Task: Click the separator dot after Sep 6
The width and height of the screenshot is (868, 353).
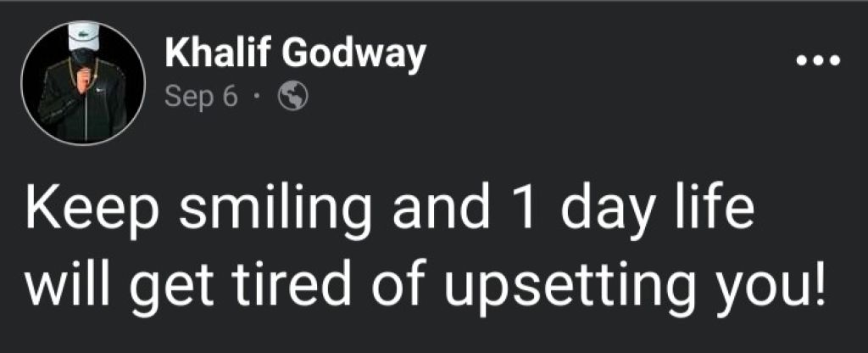Action: pos(257,98)
